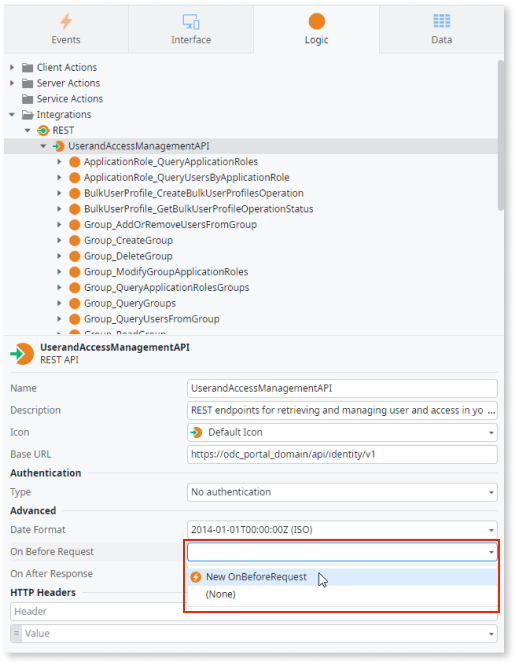
Task: Click the Group_CreateGroup method orange icon
Action: click(x=75, y=240)
